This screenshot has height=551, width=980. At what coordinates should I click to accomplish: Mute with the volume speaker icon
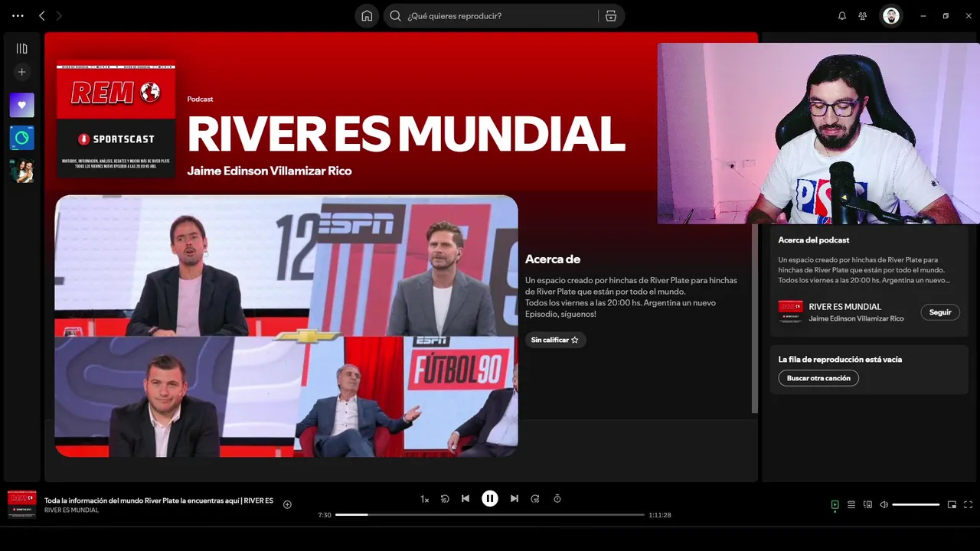[884, 505]
